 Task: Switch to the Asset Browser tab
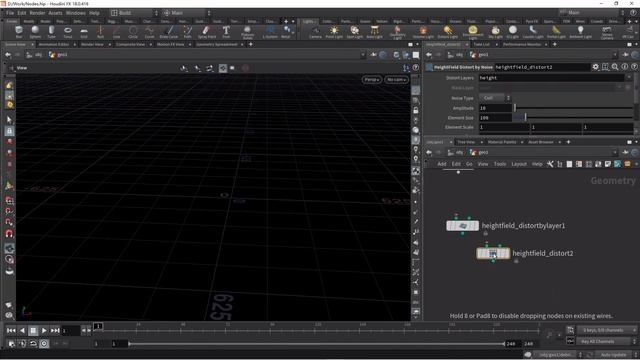coord(541,142)
